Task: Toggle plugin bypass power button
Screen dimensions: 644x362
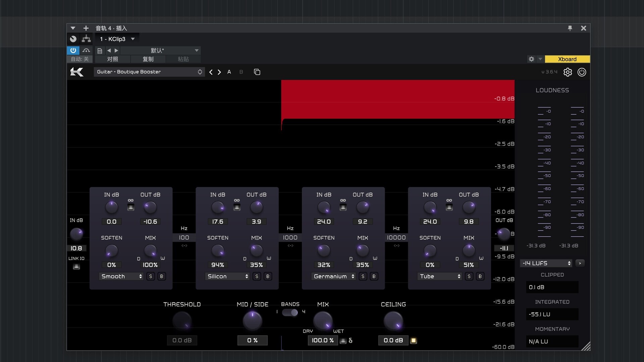Action: point(73,50)
